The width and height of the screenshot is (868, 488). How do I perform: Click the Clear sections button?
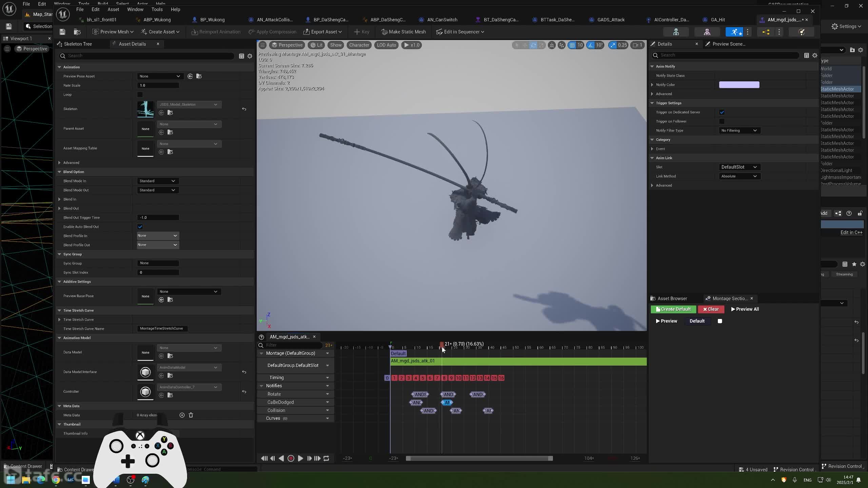[711, 309]
